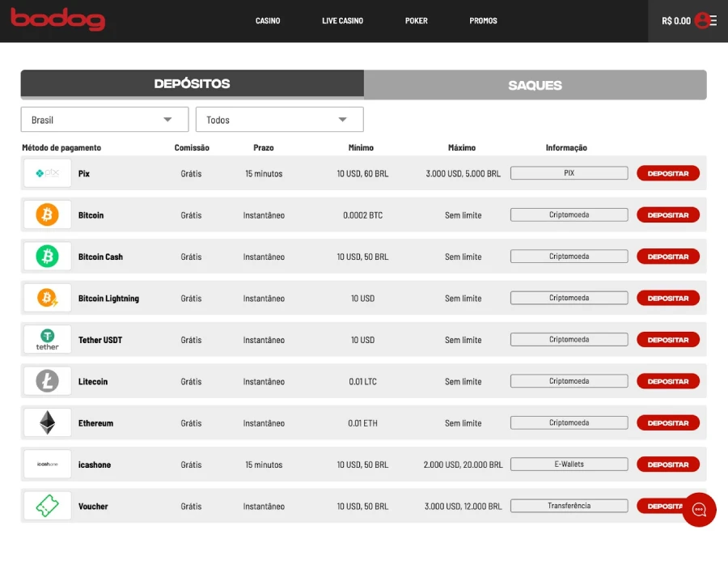Go to the Poker section
The image size is (728, 577).
[417, 21]
